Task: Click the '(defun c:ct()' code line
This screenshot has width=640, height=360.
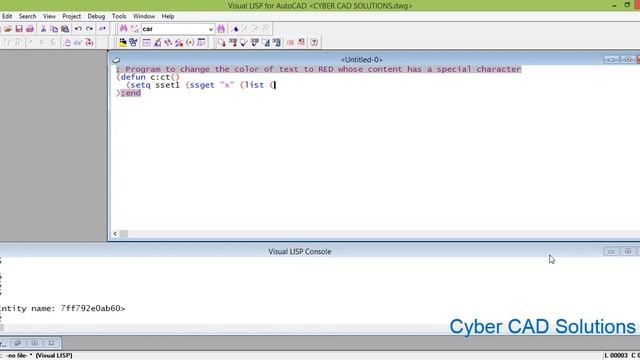Action: tap(148, 77)
